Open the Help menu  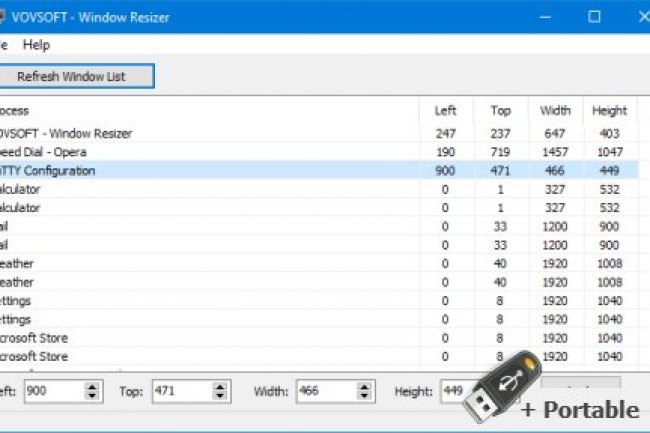[36, 45]
